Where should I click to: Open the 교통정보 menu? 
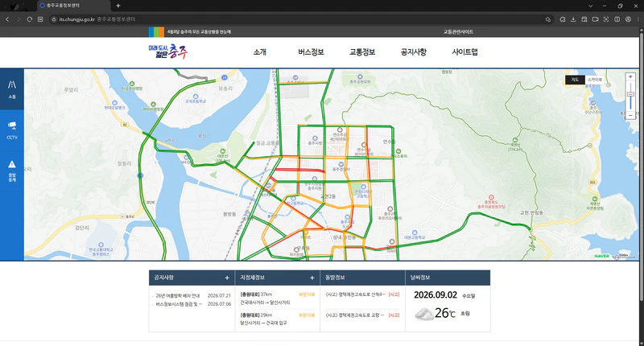coord(362,52)
